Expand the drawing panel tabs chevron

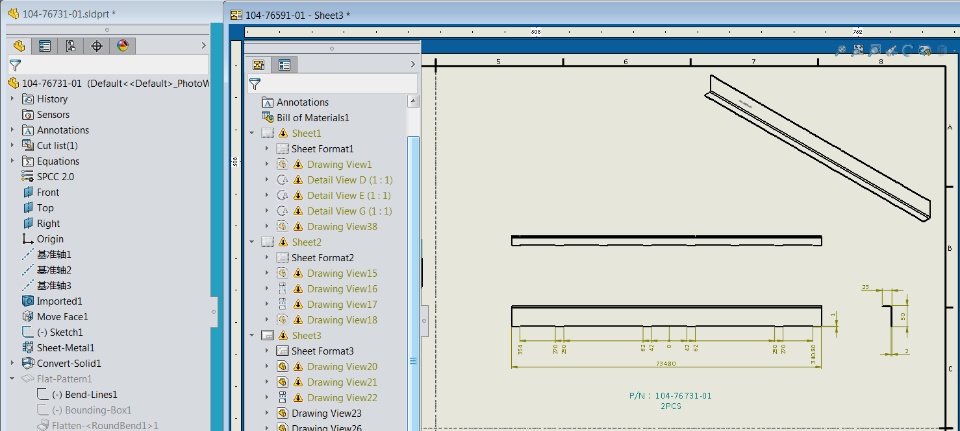tap(413, 64)
